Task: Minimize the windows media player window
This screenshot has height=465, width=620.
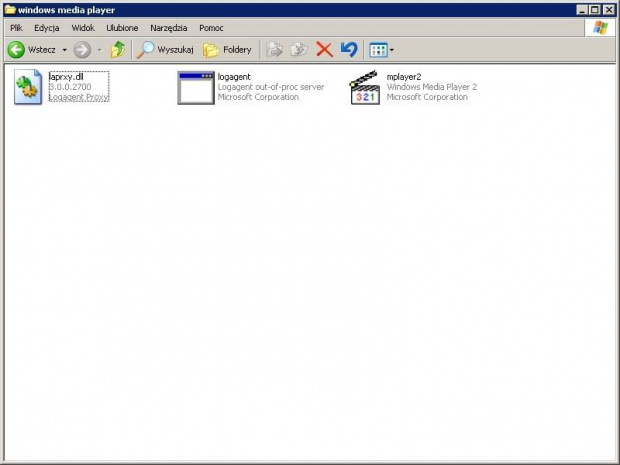Action: (x=581, y=10)
